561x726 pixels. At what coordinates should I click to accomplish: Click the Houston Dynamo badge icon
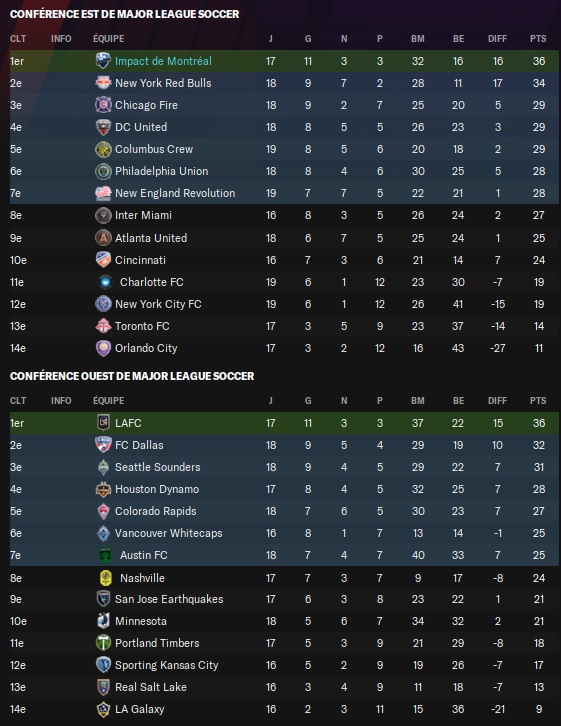103,489
